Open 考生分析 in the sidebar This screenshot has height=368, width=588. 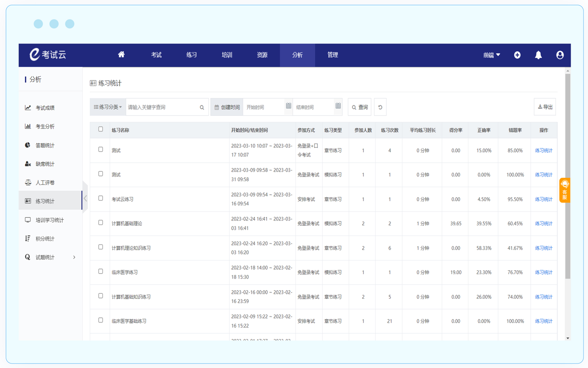[45, 127]
